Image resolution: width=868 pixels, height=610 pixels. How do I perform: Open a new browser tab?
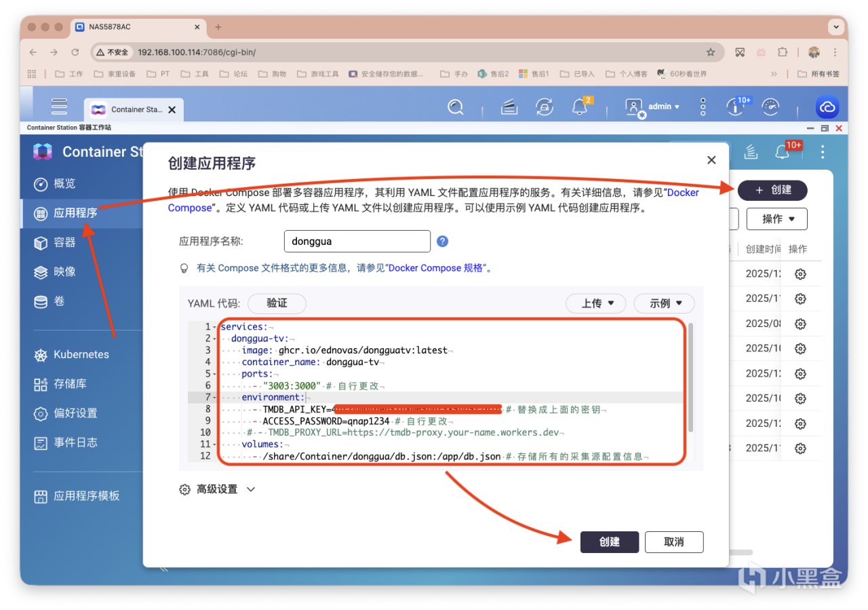pyautogui.click(x=218, y=27)
